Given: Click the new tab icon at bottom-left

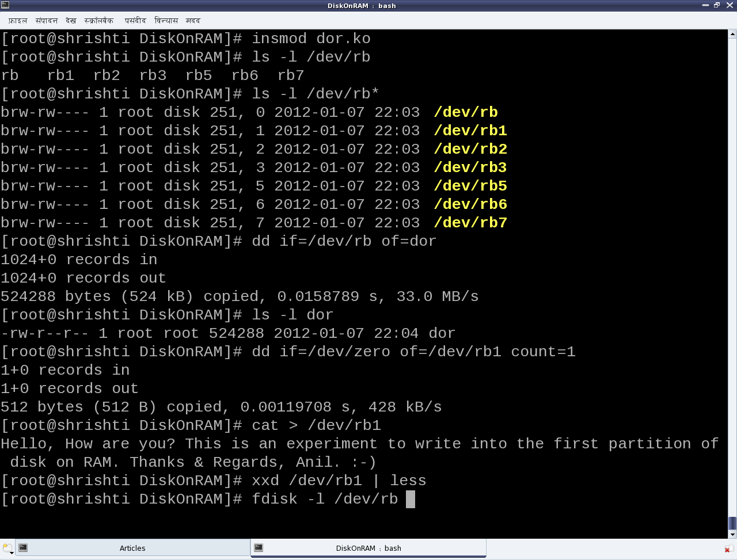Looking at the screenshot, I should pos(7,548).
